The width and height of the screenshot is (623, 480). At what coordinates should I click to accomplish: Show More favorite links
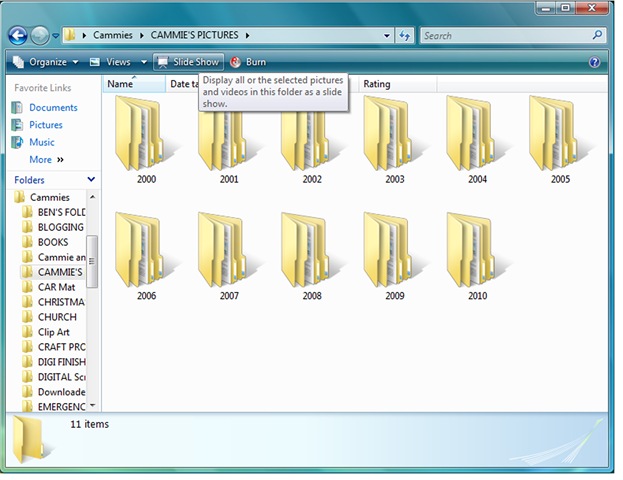pos(46,159)
